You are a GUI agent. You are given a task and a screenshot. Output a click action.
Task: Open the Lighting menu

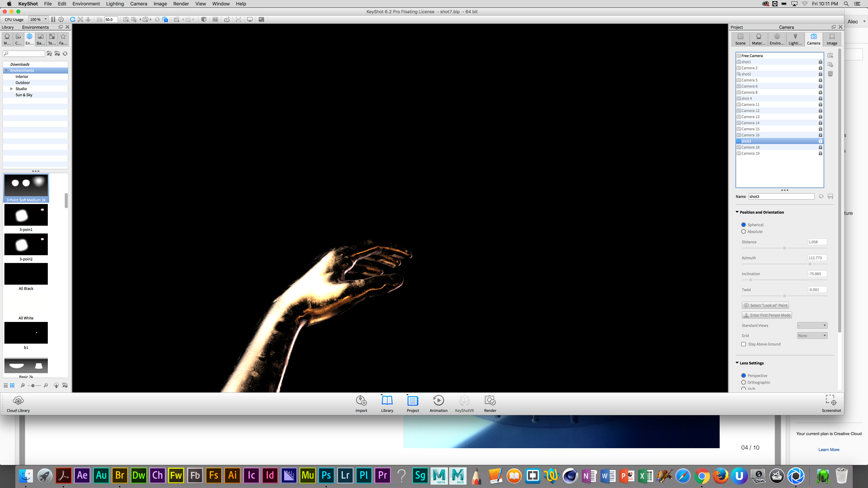coord(115,4)
